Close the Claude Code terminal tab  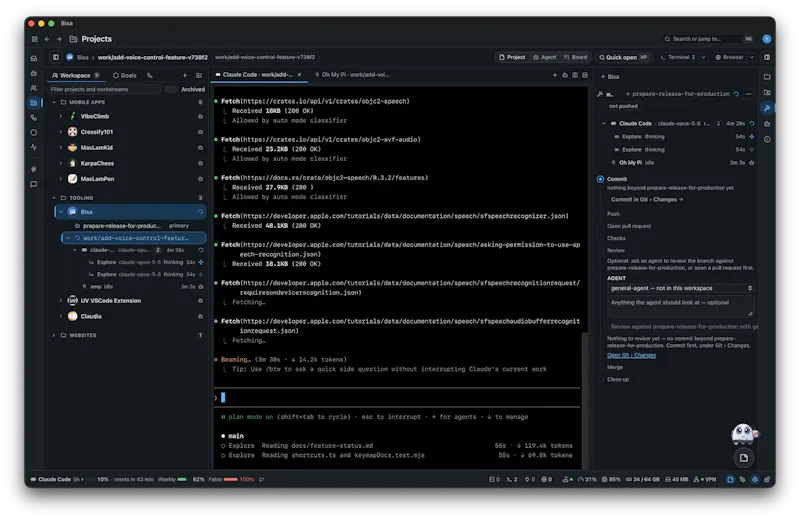tap(299, 75)
